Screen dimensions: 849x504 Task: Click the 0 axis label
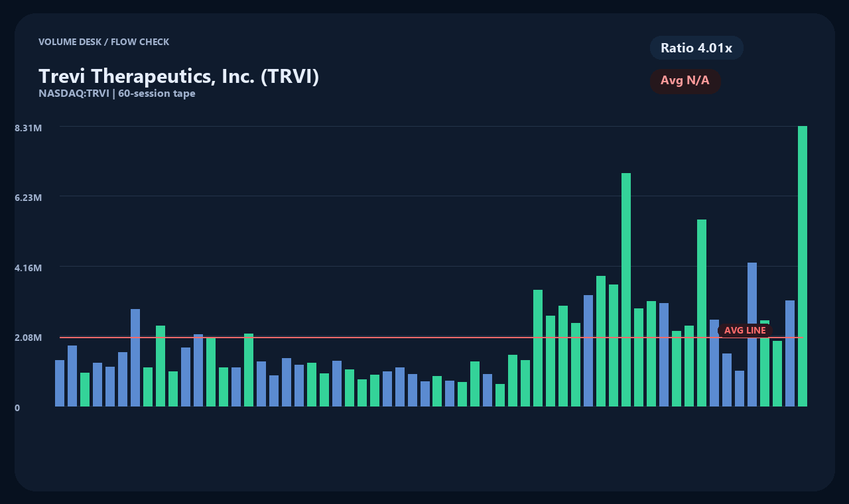[x=17, y=408]
